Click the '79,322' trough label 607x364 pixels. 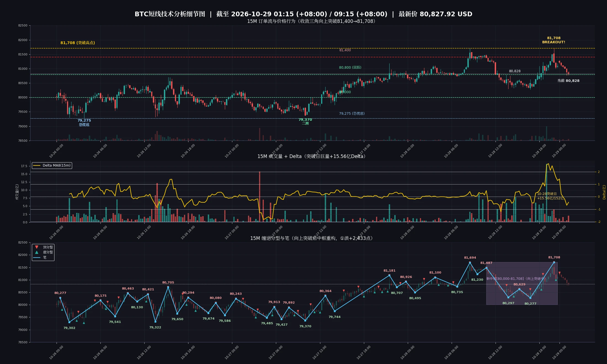[x=155, y=327]
